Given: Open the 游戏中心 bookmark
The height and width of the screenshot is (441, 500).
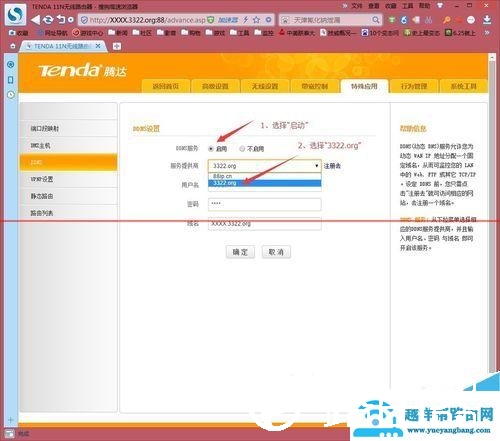Looking at the screenshot, I should click(88, 33).
